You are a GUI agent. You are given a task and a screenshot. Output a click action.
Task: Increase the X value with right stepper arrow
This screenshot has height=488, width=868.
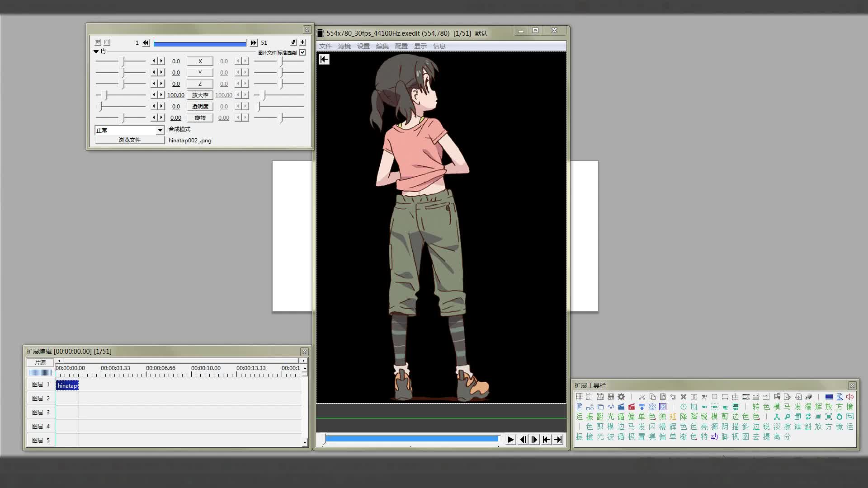(161, 61)
